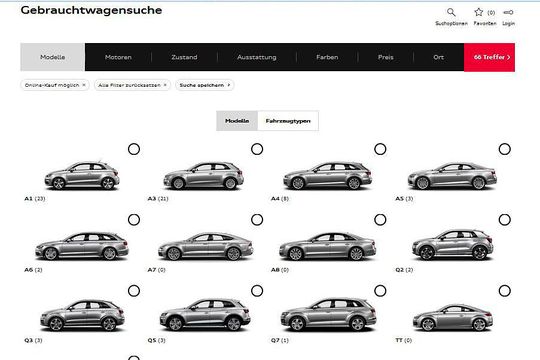Select the Q5 model radio button
Image resolution: width=540 pixels, height=360 pixels.
[257, 291]
